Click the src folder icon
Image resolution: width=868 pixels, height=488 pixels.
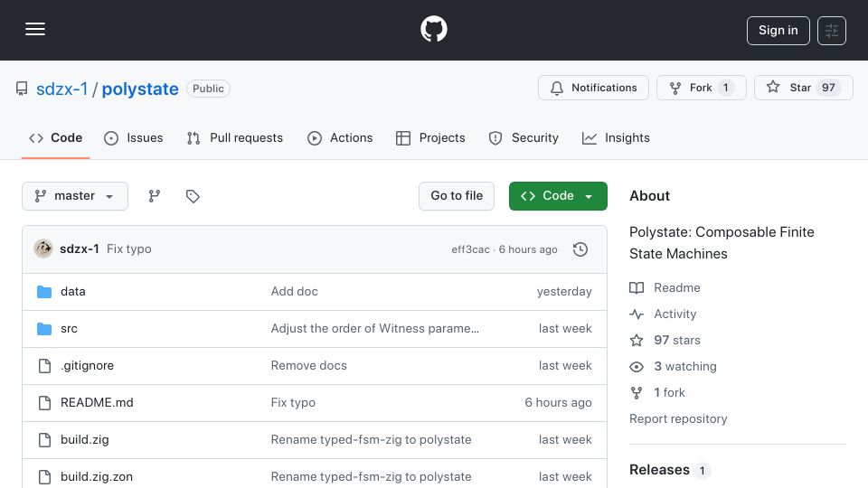click(44, 329)
